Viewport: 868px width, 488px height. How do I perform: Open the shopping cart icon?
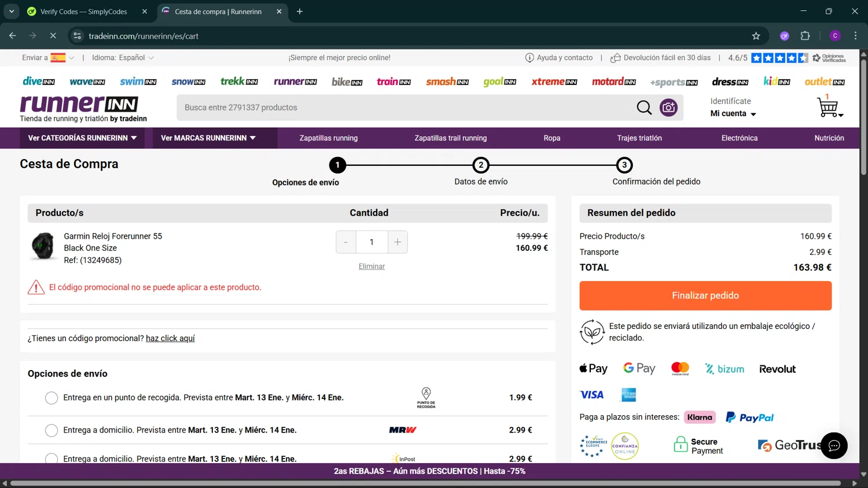point(829,107)
